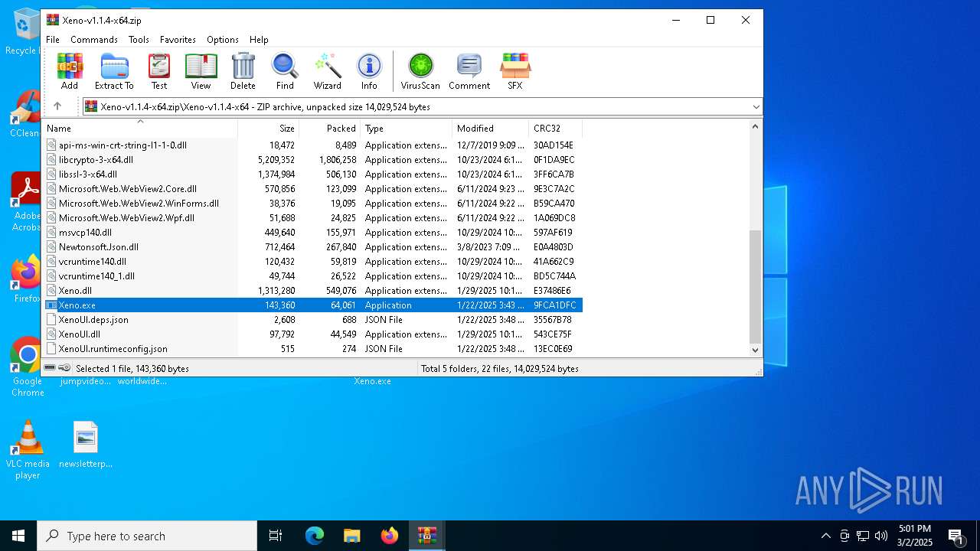Select Microsoft.Web.WebView2.WinForms.dll file
The width and height of the screenshot is (980, 551).
point(139,204)
